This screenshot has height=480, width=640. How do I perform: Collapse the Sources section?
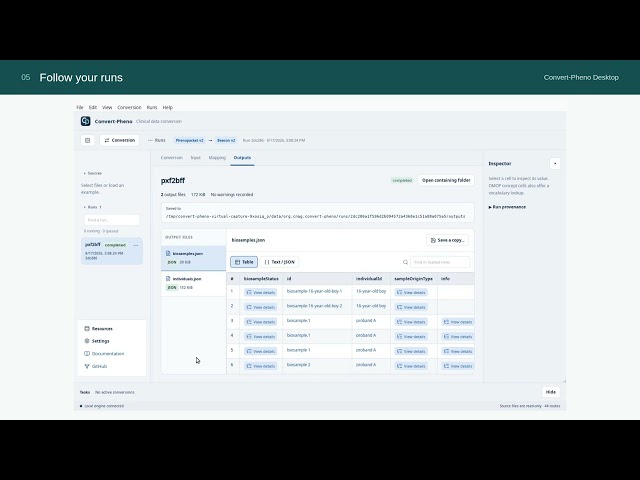pyautogui.click(x=93, y=173)
